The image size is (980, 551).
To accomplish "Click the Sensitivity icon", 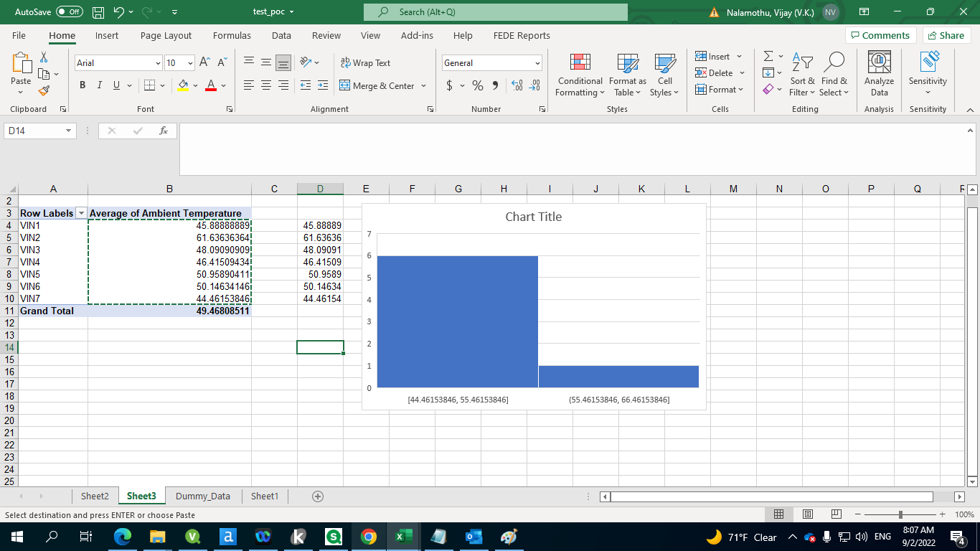I will [927, 72].
